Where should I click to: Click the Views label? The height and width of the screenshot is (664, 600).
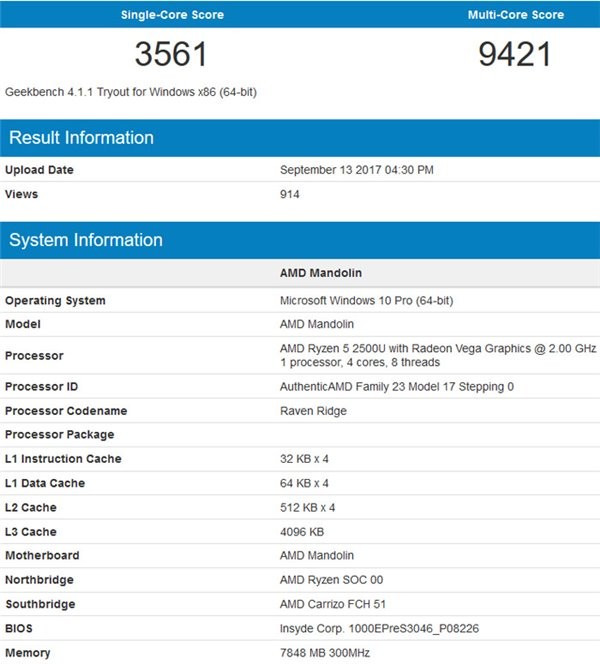(x=22, y=194)
